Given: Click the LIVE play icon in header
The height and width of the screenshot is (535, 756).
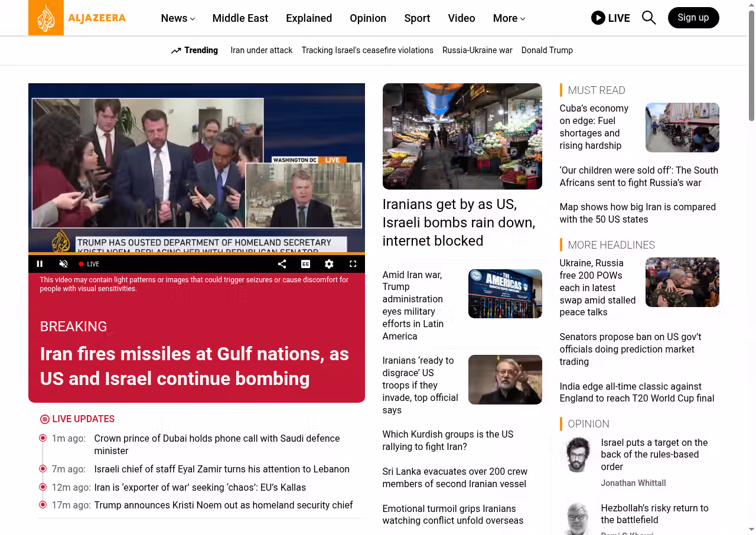Looking at the screenshot, I should click(x=598, y=18).
